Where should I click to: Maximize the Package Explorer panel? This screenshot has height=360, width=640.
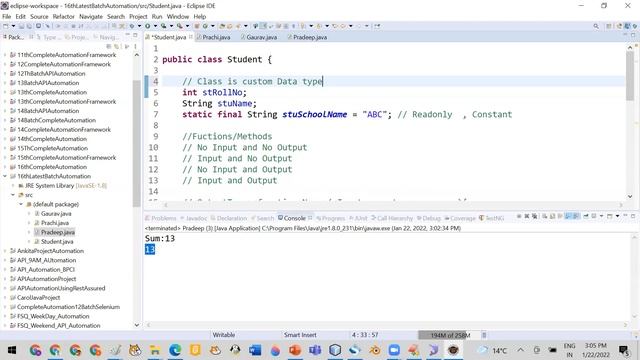click(x=135, y=36)
